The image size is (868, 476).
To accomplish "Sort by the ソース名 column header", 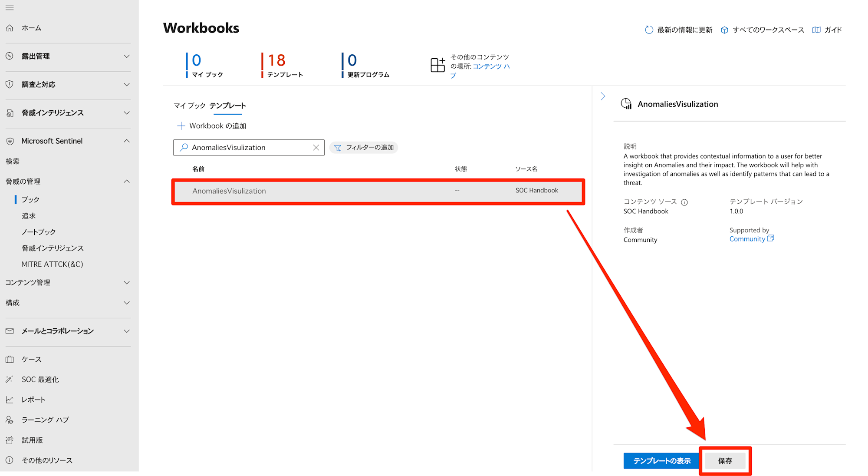I will click(526, 169).
